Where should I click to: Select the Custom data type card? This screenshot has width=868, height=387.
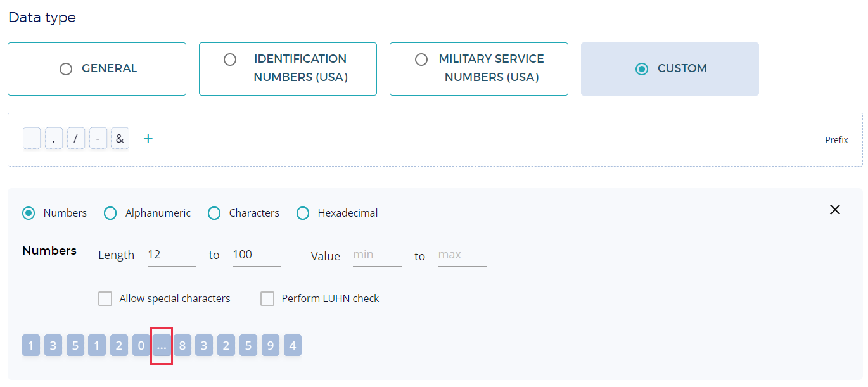click(670, 69)
